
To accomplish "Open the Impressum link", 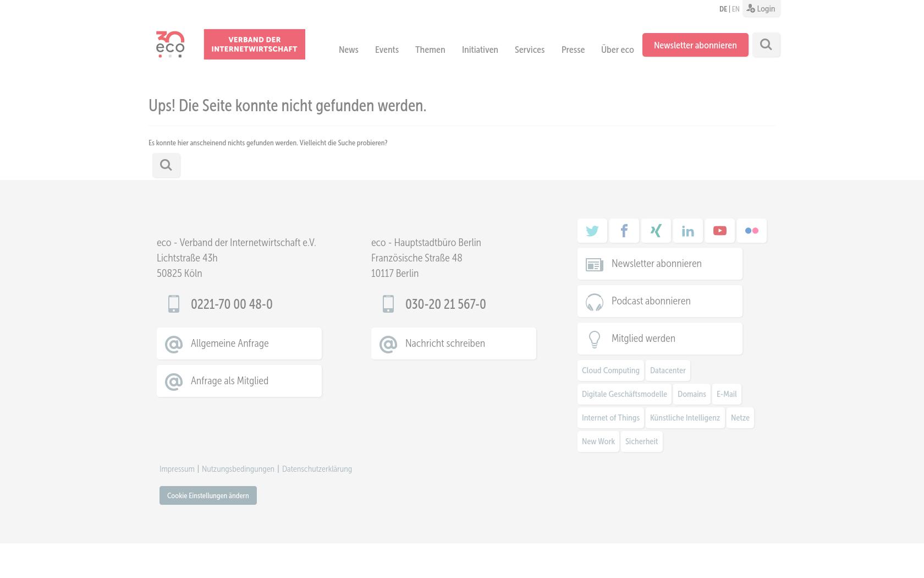I will coord(177,469).
